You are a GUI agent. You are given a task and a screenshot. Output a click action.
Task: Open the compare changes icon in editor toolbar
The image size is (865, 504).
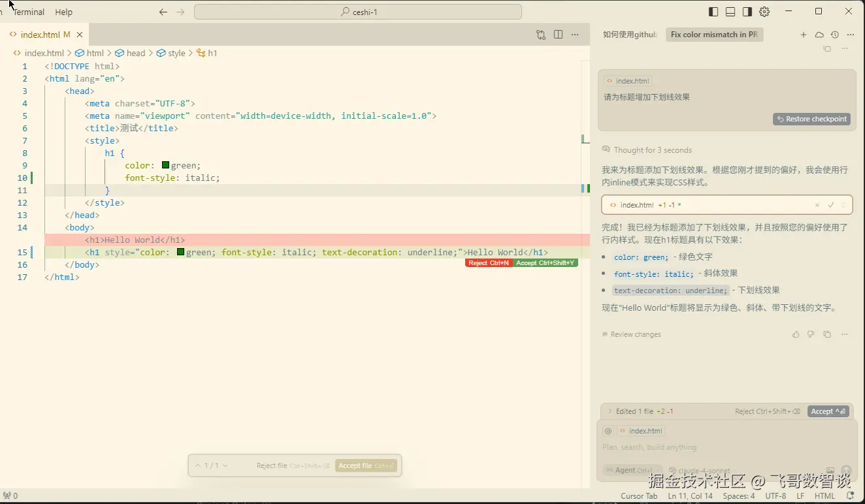tap(541, 35)
